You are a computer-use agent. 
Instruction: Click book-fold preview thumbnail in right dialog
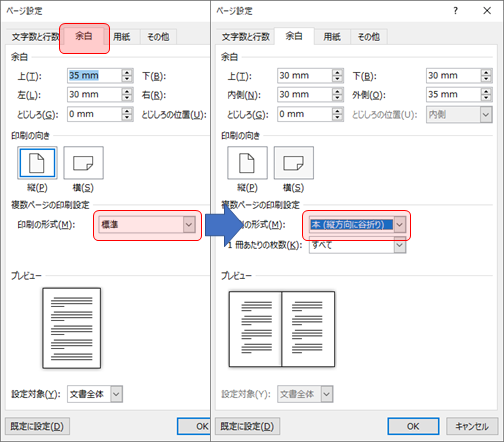pos(282,329)
